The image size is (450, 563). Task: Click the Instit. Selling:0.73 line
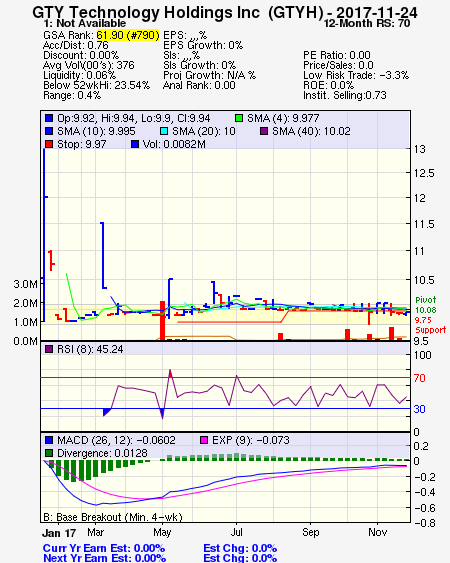(345, 96)
